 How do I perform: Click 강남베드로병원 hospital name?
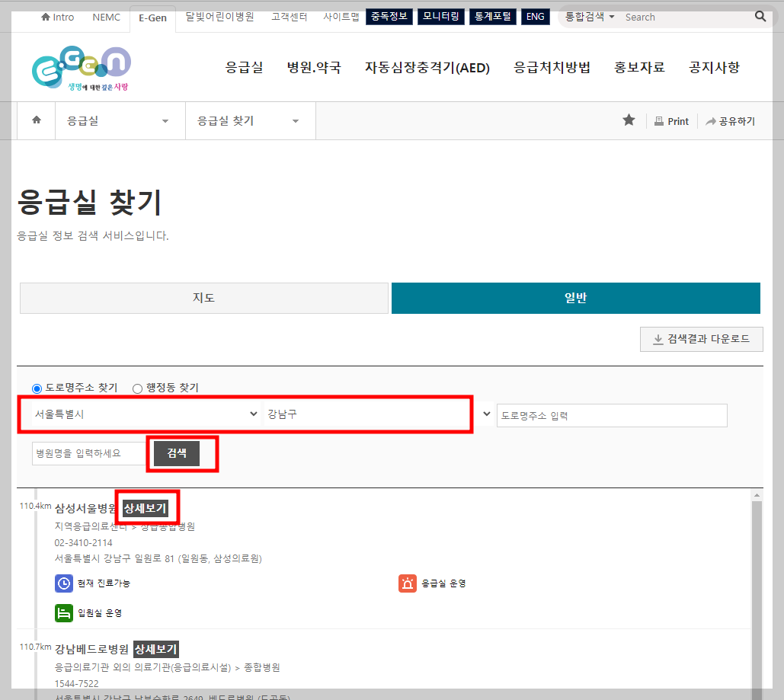click(91, 650)
